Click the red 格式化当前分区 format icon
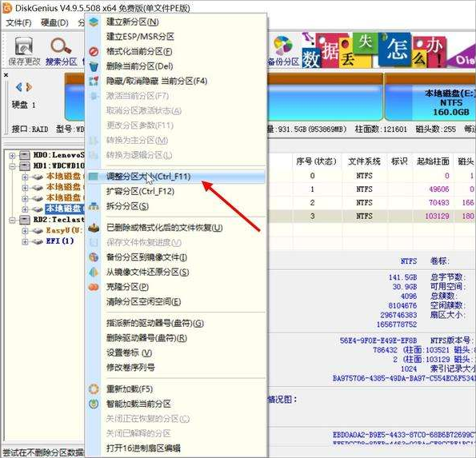The width and height of the screenshot is (476, 458). click(x=94, y=52)
